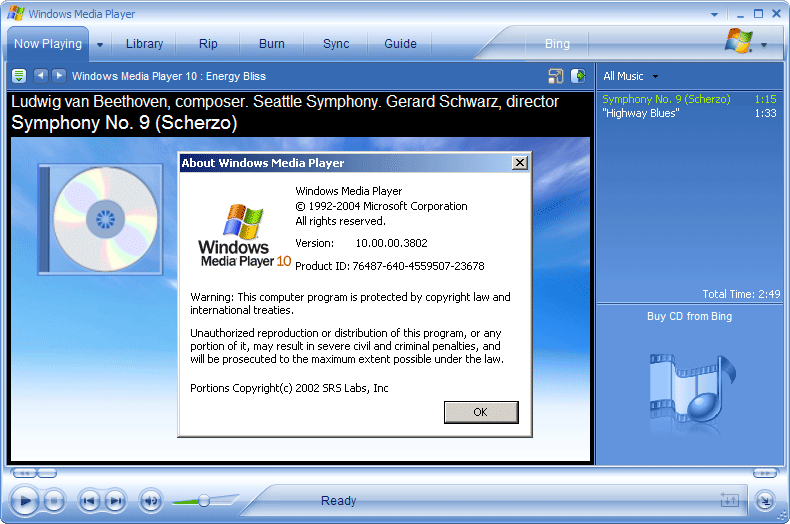Image resolution: width=790 pixels, height=524 pixels.
Task: Click the version number 10.00.00.3802
Action: pos(391,243)
